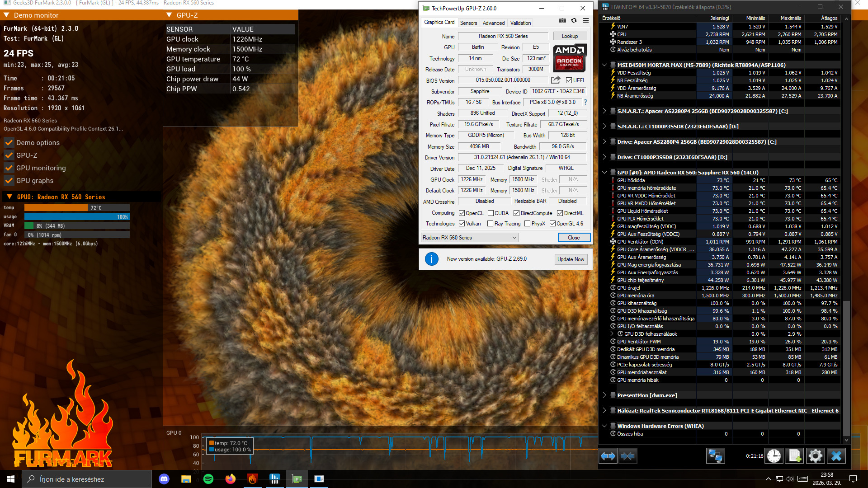
Task: Collapse MSI B450M MORTAR MAX section
Action: [x=604, y=65]
